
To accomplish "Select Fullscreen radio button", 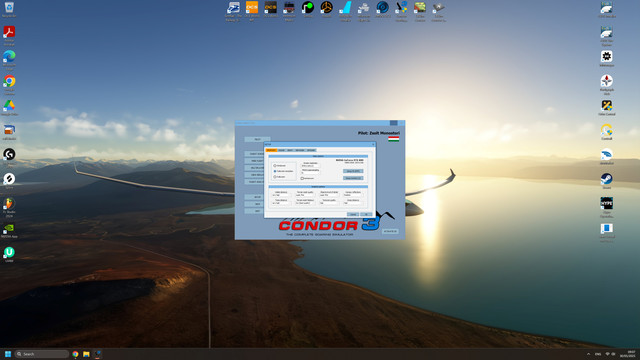I will pyautogui.click(x=275, y=177).
